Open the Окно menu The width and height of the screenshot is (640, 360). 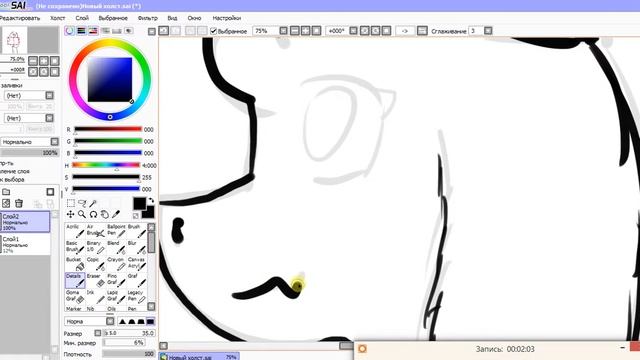pos(194,18)
